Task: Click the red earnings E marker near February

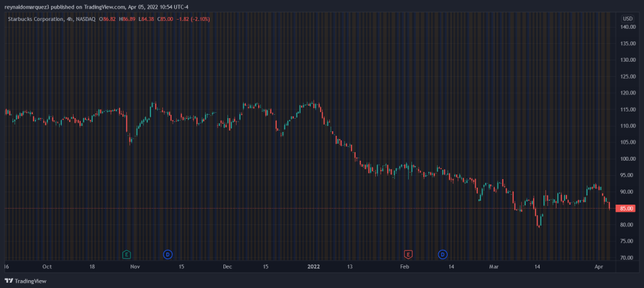Action: (x=408, y=254)
